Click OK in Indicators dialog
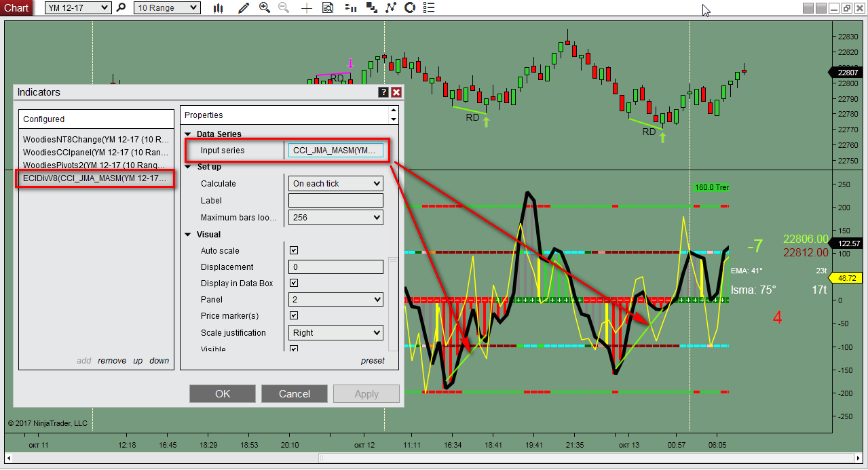 pyautogui.click(x=223, y=394)
